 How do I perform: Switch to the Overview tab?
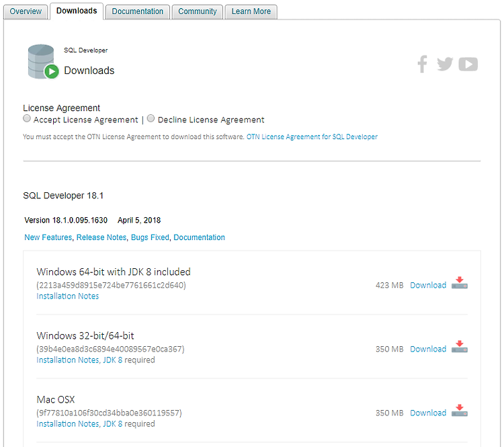point(26,11)
